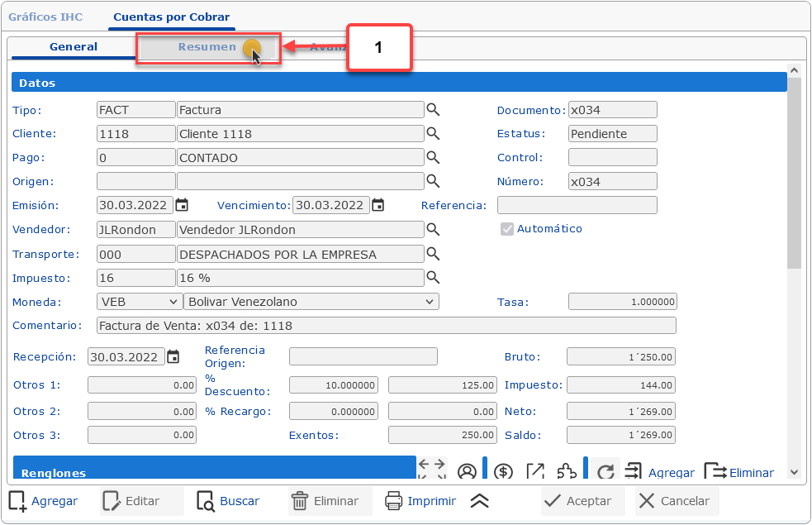Click the Agregar button in bottom toolbar
The image size is (812, 525).
[x=43, y=501]
